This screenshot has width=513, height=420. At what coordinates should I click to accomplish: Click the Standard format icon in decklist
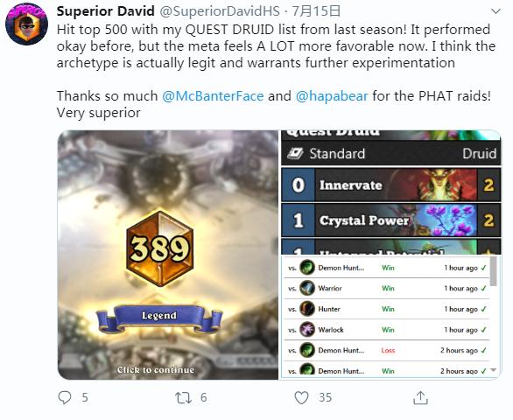pyautogui.click(x=295, y=153)
